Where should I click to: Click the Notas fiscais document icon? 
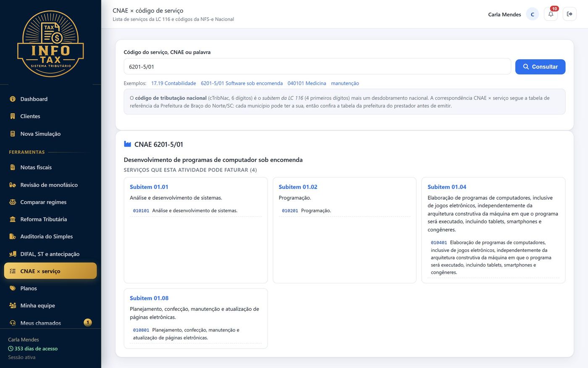point(13,167)
